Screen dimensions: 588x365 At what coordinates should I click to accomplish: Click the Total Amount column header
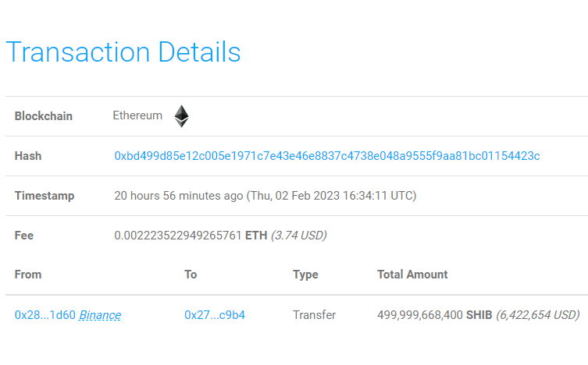[412, 275]
